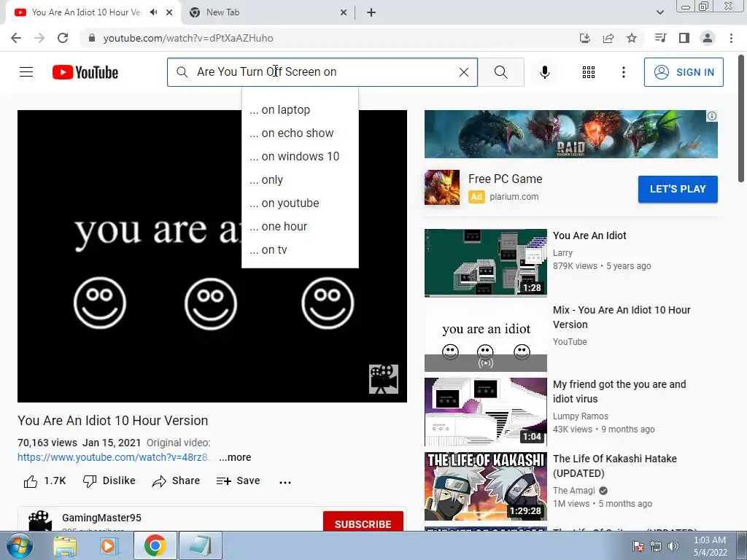The image size is (747, 560).
Task: Click the install/download icon in address bar
Action: click(584, 38)
